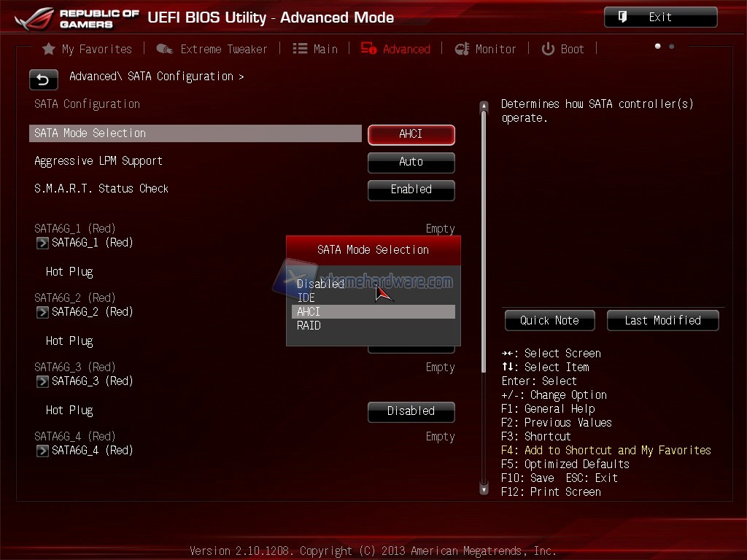Click the back arrow icon

tap(43, 79)
